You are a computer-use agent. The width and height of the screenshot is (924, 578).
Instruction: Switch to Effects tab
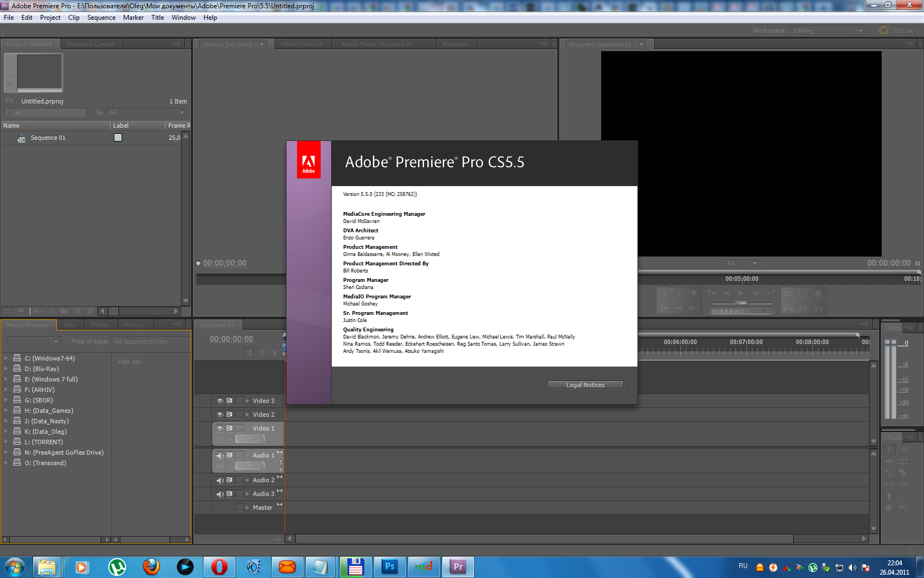point(100,325)
